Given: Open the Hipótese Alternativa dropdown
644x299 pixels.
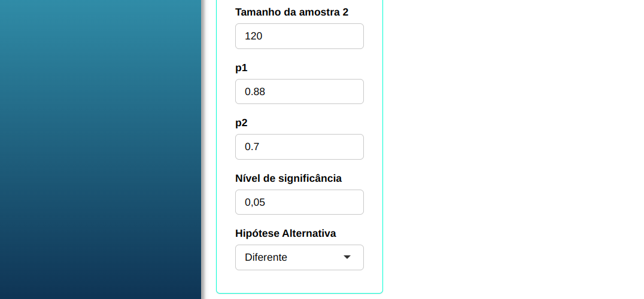Looking at the screenshot, I should coord(299,257).
